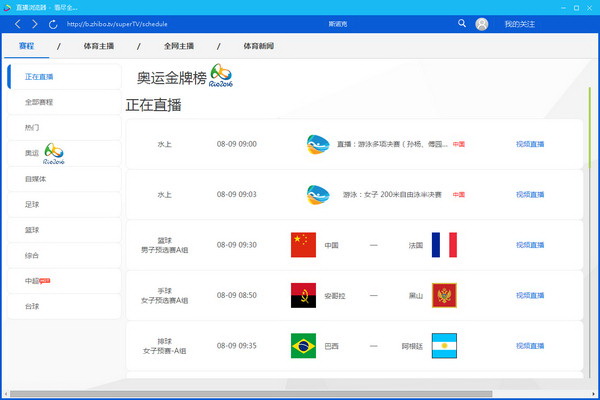Image resolution: width=600 pixels, height=400 pixels.
Task: Click the Montenegro flag
Action: (444, 296)
